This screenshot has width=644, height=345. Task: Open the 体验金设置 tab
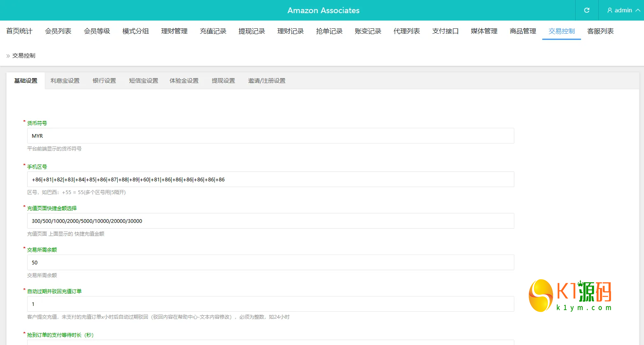pos(184,81)
